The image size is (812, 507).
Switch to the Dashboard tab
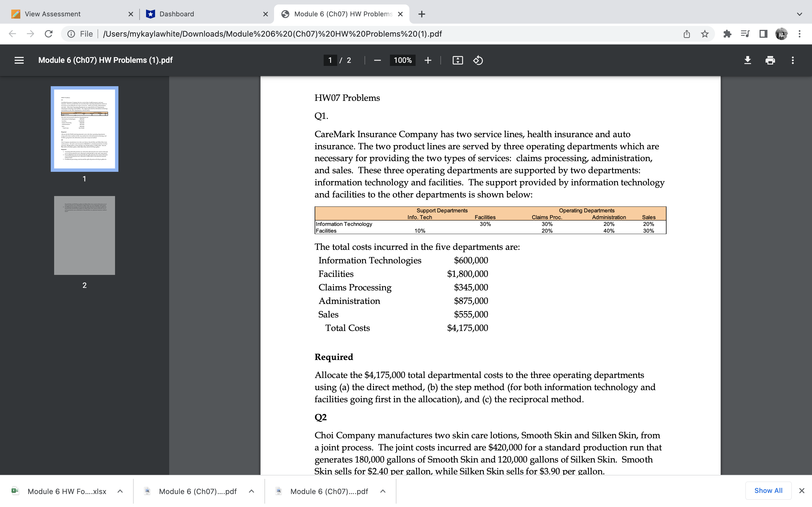(188, 14)
